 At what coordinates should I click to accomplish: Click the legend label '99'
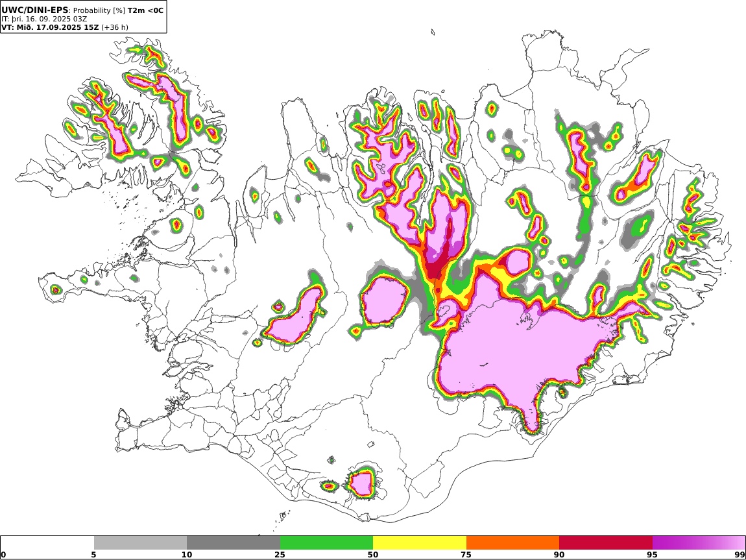click(740, 555)
